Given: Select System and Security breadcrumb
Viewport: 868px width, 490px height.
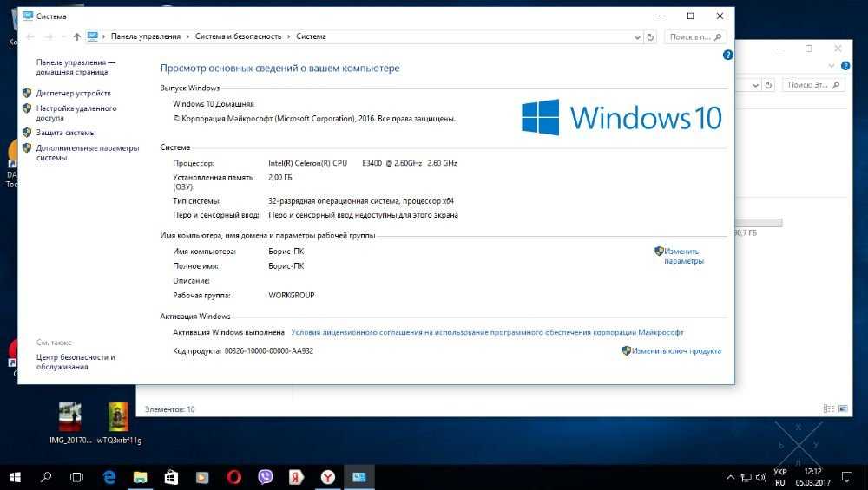Looking at the screenshot, I should pos(238,36).
